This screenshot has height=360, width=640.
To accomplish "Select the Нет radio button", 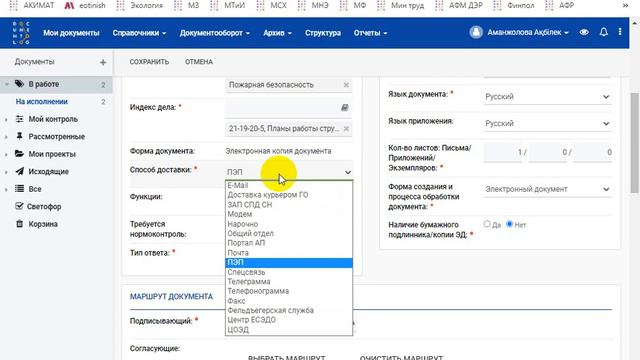I will (509, 224).
